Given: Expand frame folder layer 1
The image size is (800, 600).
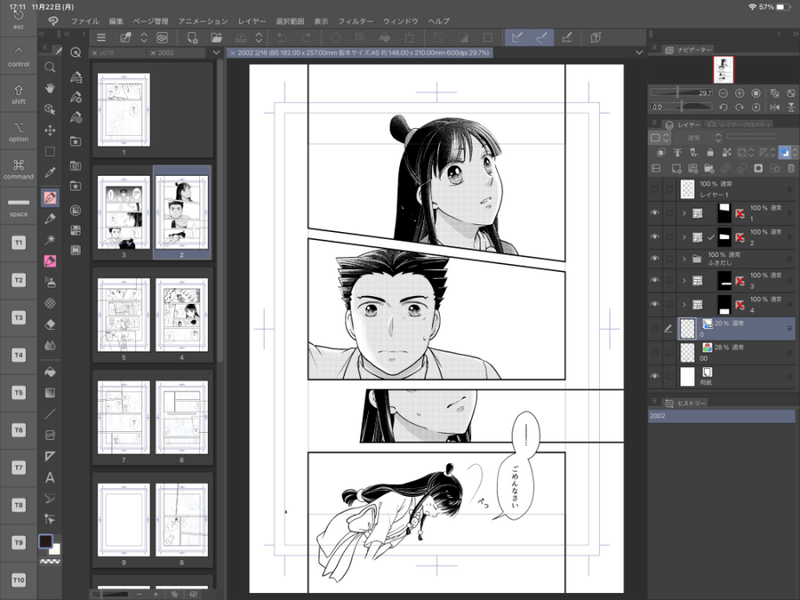Looking at the screenshot, I should pos(684,213).
